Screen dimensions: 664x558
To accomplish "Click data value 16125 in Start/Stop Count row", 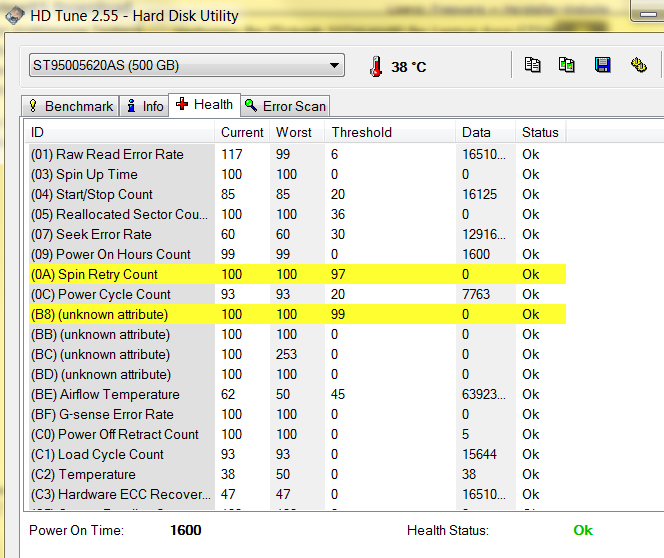I will point(479,194).
